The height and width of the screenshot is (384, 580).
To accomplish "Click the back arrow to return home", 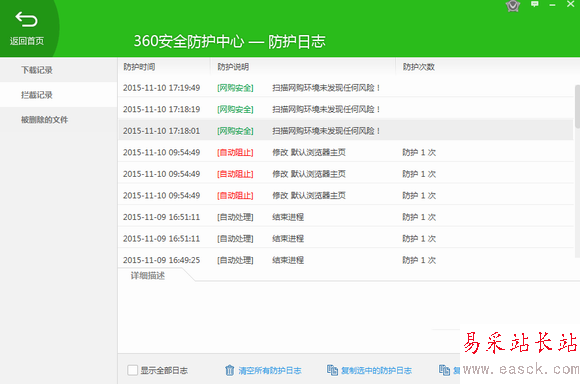I will [26, 19].
